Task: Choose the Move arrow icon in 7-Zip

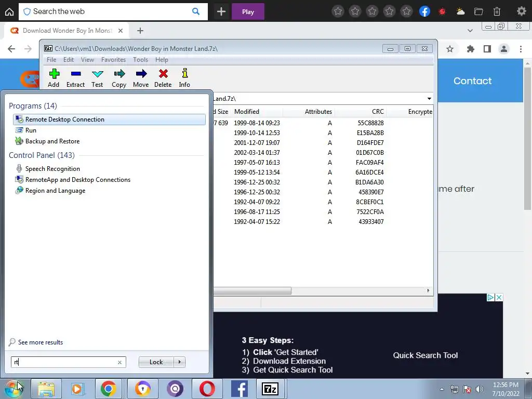Action: click(141, 78)
